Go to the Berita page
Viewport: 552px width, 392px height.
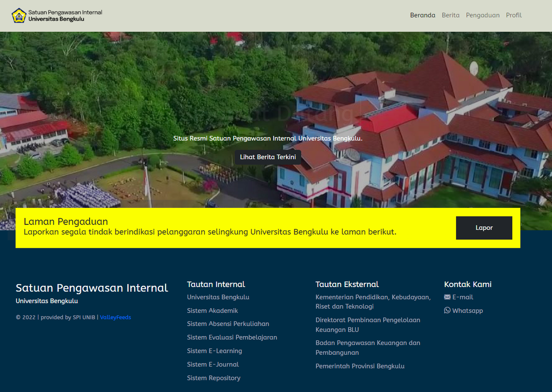coord(451,15)
